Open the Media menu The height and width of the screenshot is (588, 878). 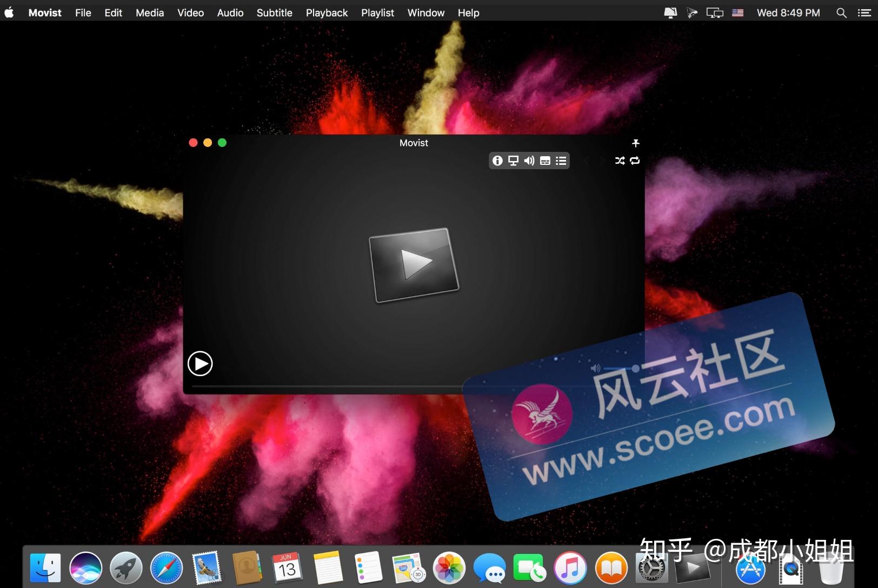(x=150, y=12)
